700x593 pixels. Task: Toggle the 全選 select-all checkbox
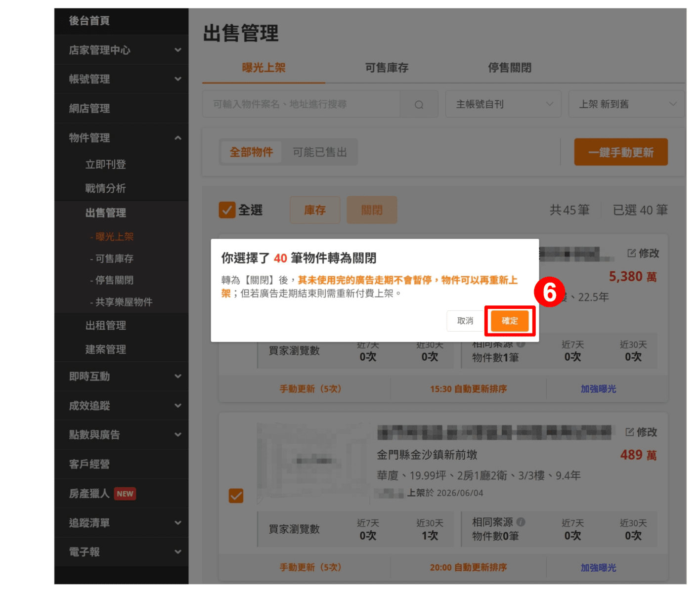tap(227, 210)
